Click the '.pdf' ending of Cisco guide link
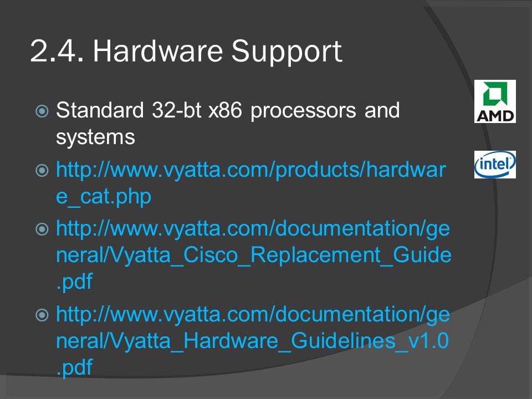This screenshot has height=399, width=532. (x=74, y=282)
